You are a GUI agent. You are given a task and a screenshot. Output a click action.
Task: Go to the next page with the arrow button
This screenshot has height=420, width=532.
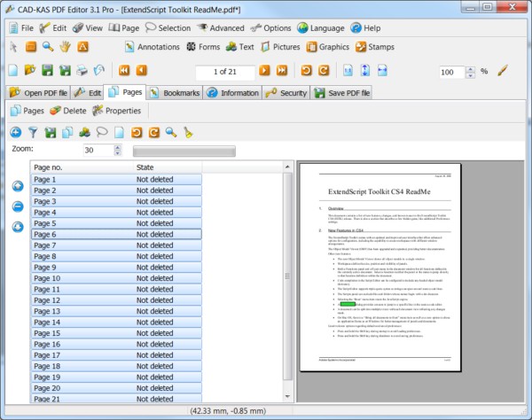[x=264, y=71]
